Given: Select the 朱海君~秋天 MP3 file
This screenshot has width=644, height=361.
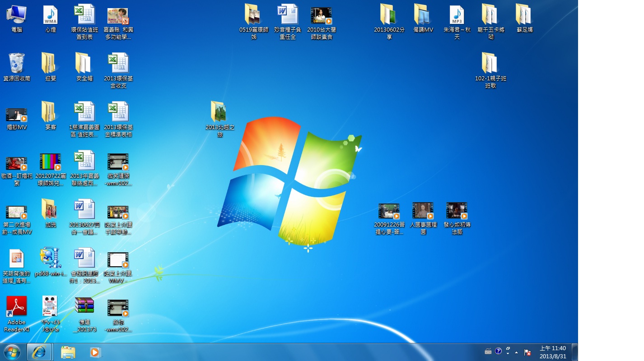Looking at the screenshot, I should [457, 22].
